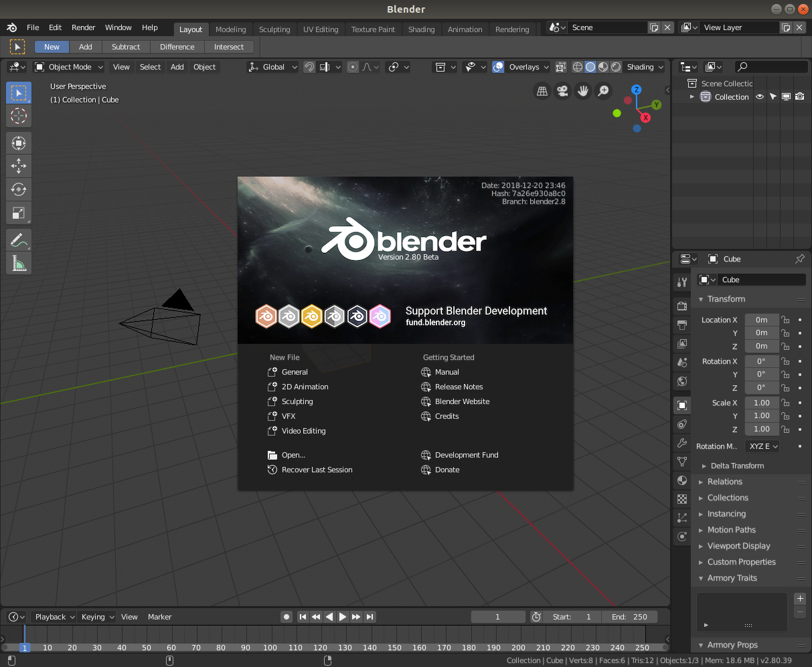Open the Render menu in the top bar
This screenshot has width=812, height=667.
pyautogui.click(x=83, y=27)
